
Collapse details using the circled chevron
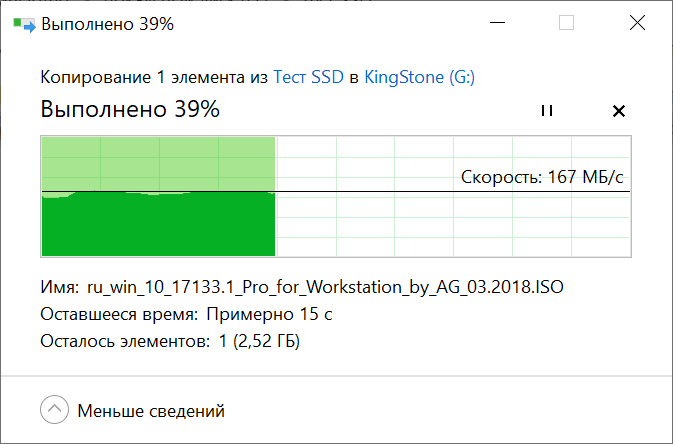55,410
